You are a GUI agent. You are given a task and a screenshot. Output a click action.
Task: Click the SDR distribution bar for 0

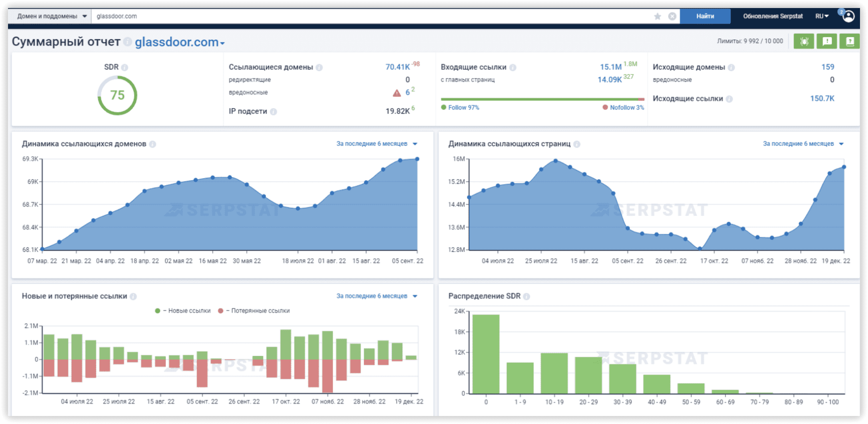coord(486,354)
